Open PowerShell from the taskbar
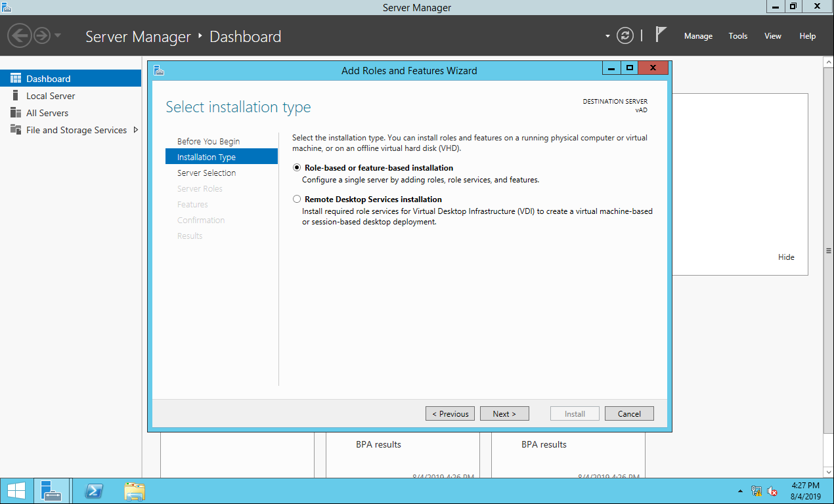This screenshot has height=504, width=834. point(95,492)
